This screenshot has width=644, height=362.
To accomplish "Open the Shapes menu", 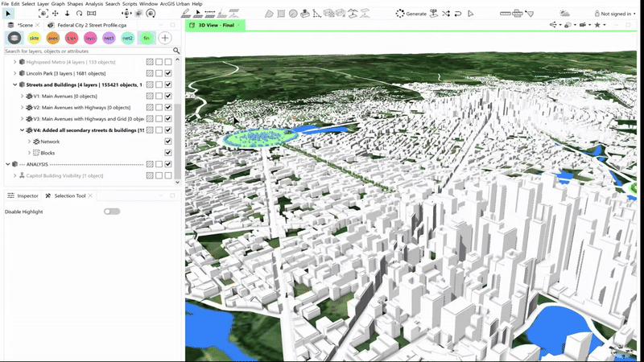I will pos(75,4).
